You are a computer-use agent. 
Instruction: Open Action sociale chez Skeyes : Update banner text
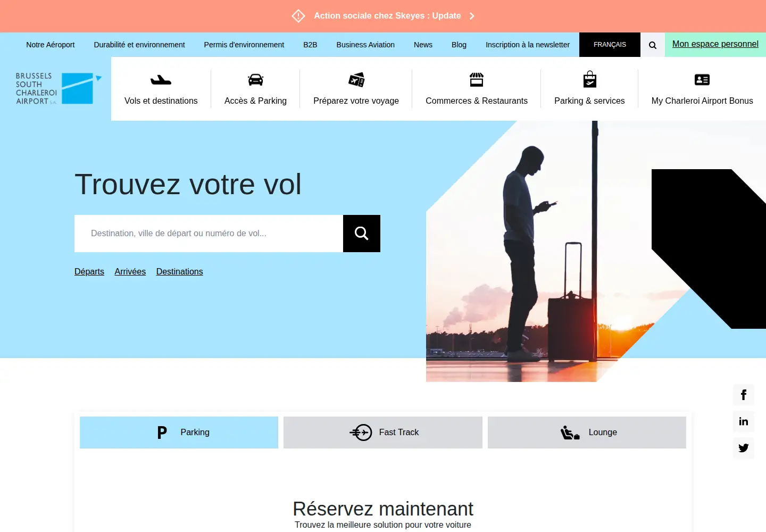click(x=387, y=16)
